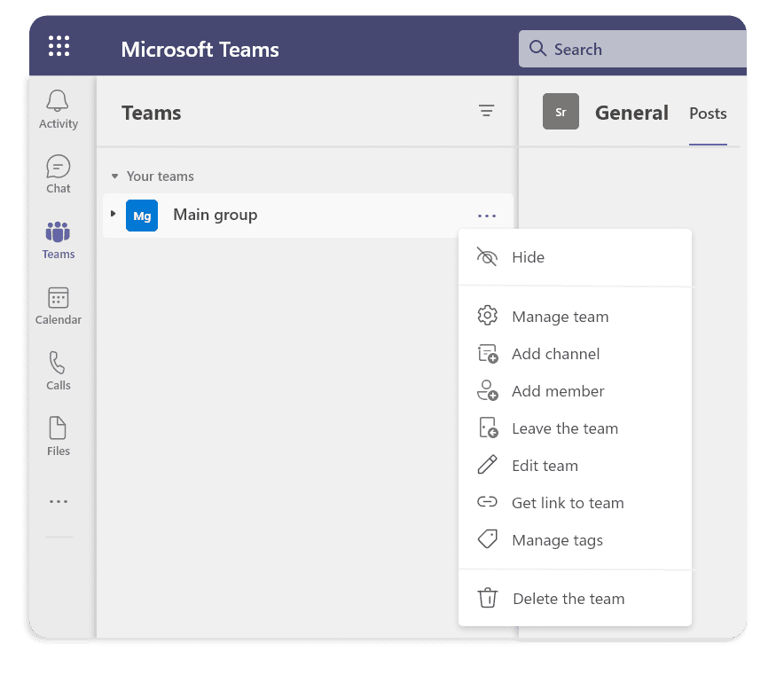
Task: Select Add channel in the menu
Action: click(555, 354)
